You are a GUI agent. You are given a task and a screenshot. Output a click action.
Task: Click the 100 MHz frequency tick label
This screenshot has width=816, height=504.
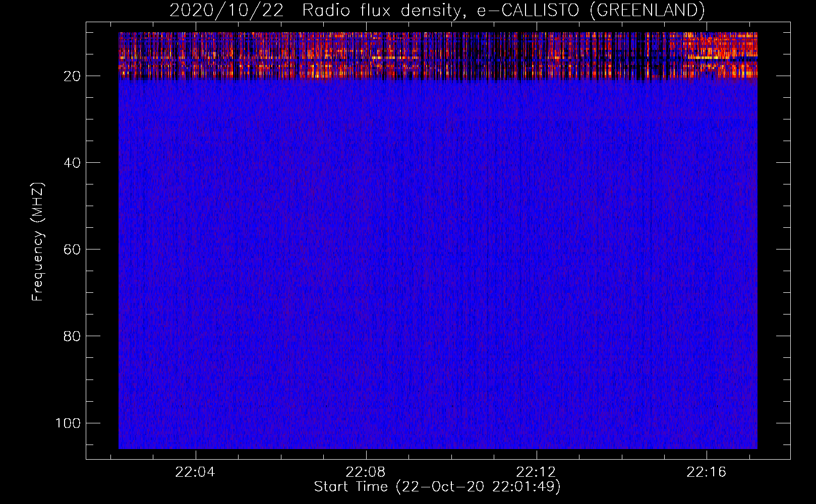[x=68, y=423]
